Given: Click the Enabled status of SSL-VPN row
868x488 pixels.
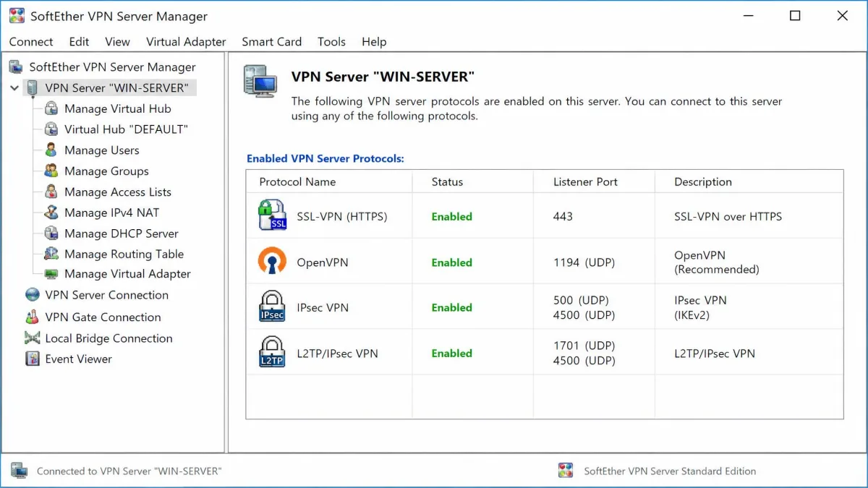Looking at the screenshot, I should point(451,216).
